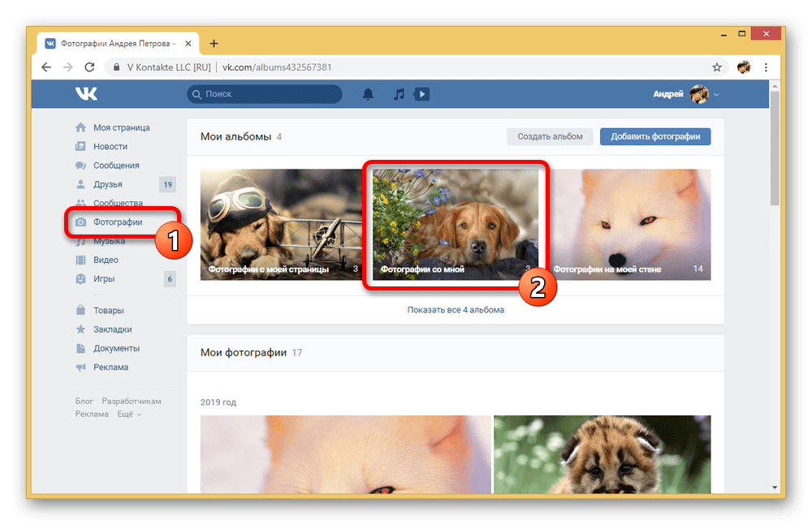Reload the page
Image resolution: width=812 pixels, height=525 pixels.
click(89, 67)
